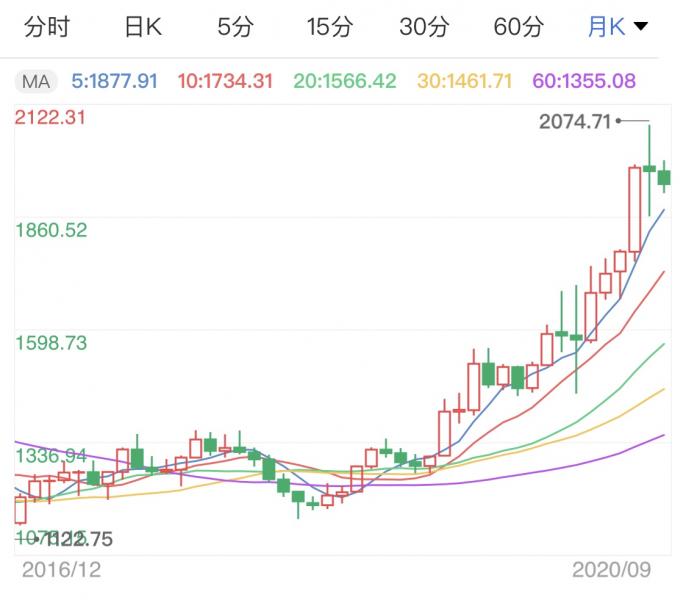Switch to the 分时 tab
Image resolution: width=686 pixels, height=600 pixels.
(x=47, y=27)
